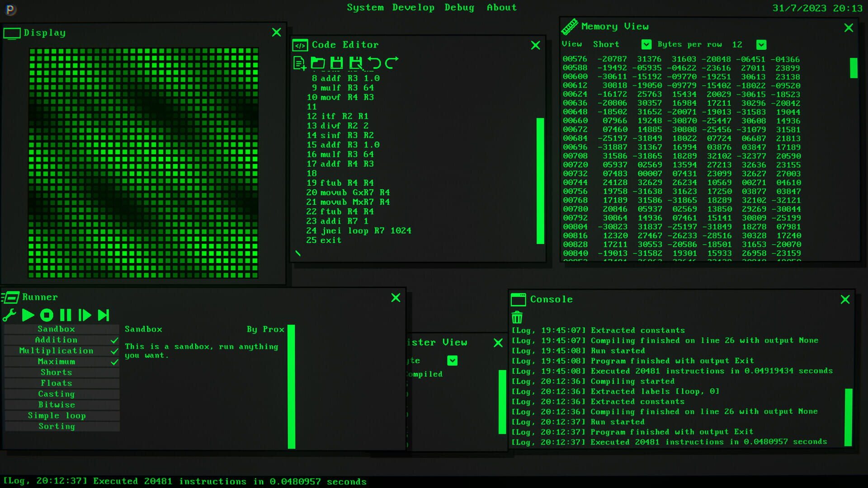Create a new file in Code Editor
868x488 pixels.
(x=299, y=63)
